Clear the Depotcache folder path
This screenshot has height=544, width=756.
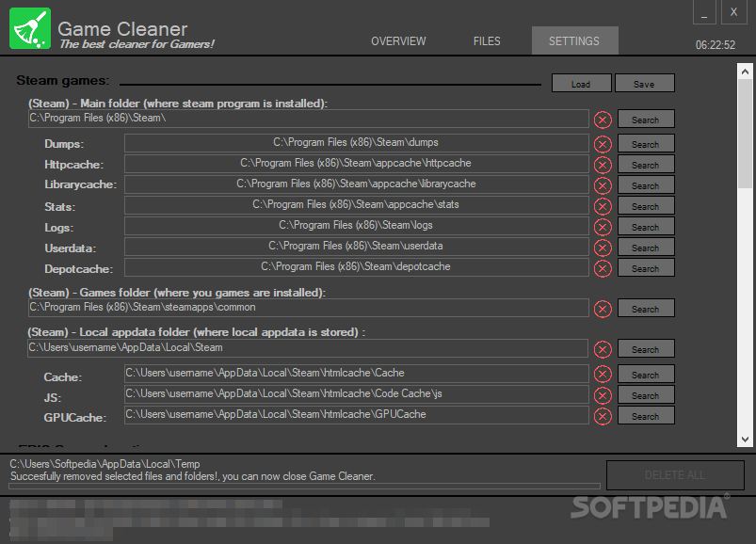point(603,268)
